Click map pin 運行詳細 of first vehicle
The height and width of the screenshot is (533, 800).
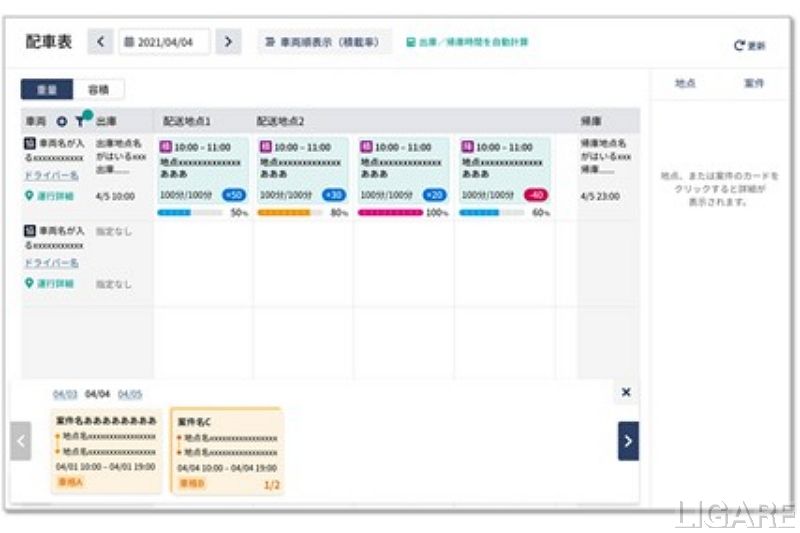29,196
